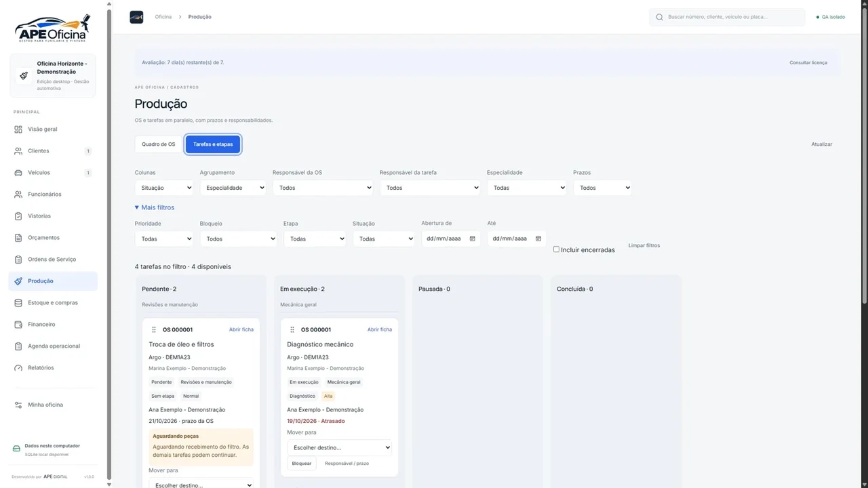Viewport: 868px width, 488px height.
Task: Open the Agrupamento dropdown
Action: 233,188
